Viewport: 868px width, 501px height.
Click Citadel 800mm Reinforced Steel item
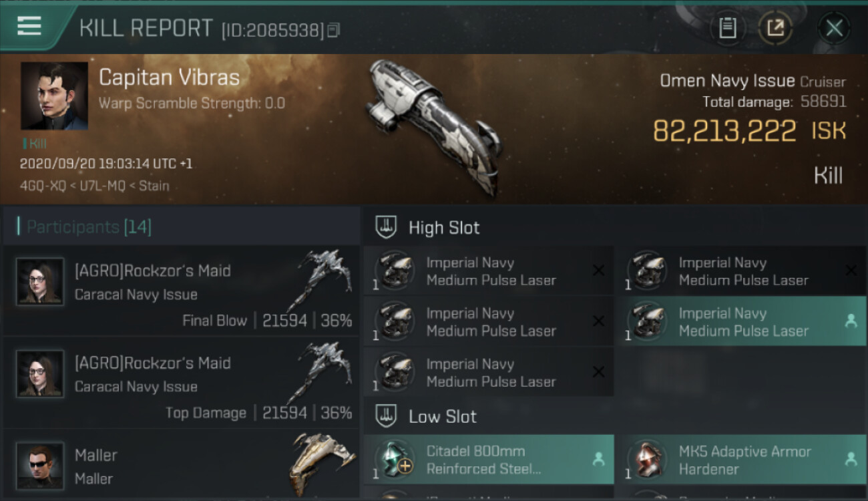(x=489, y=460)
